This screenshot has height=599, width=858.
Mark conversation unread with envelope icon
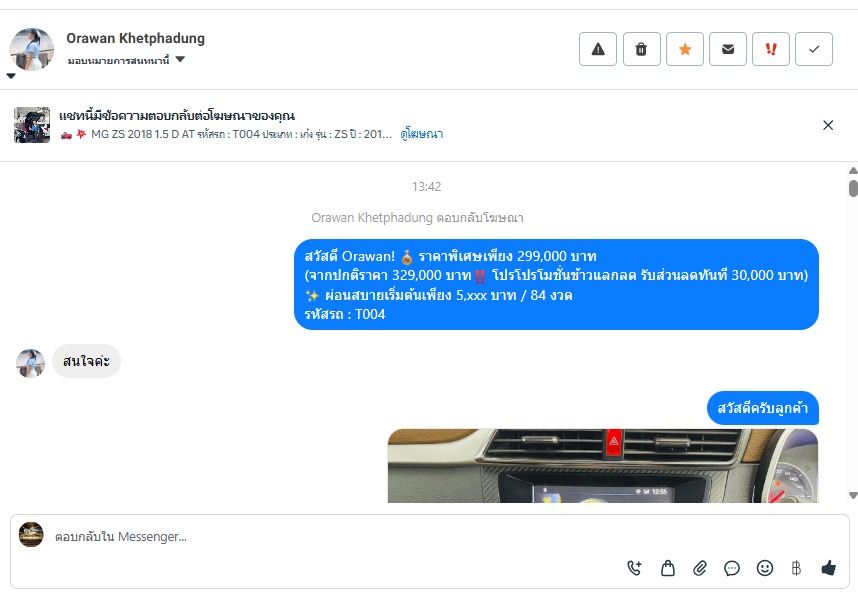(x=728, y=49)
